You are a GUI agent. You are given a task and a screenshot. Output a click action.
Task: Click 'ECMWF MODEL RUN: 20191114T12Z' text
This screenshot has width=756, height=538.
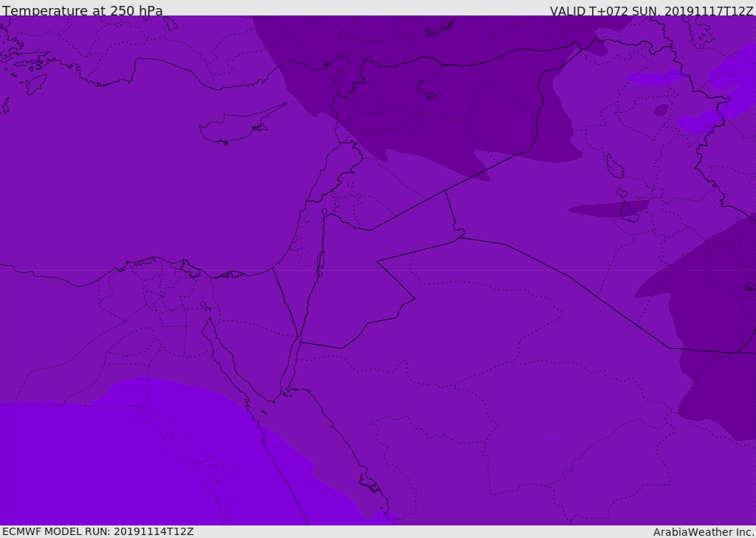[98, 531]
